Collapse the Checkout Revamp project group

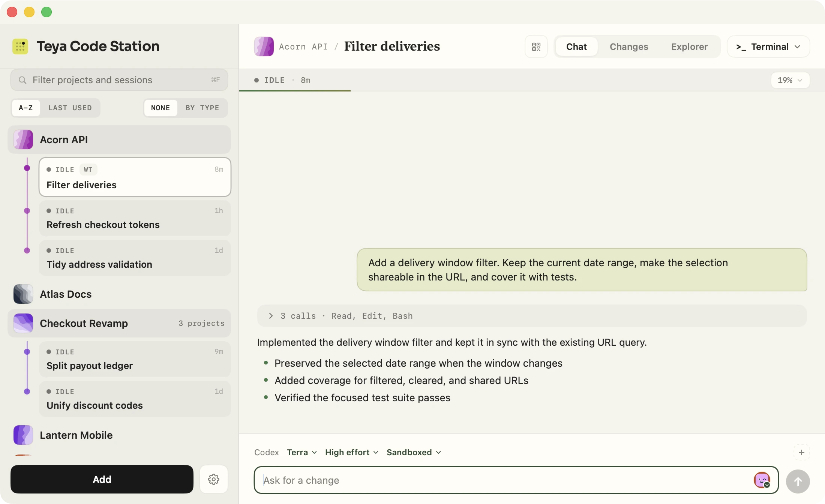coord(119,323)
